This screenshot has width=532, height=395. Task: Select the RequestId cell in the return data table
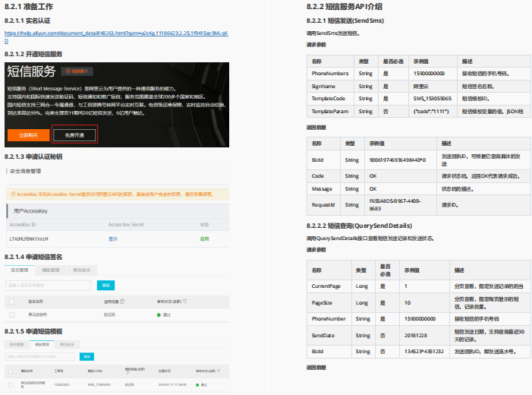pyautogui.click(x=323, y=205)
